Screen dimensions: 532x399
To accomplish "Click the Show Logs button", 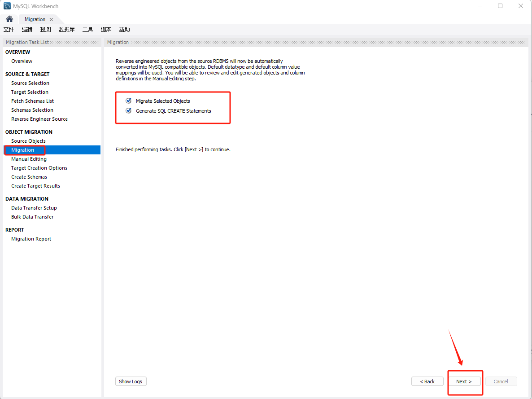I will [131, 381].
